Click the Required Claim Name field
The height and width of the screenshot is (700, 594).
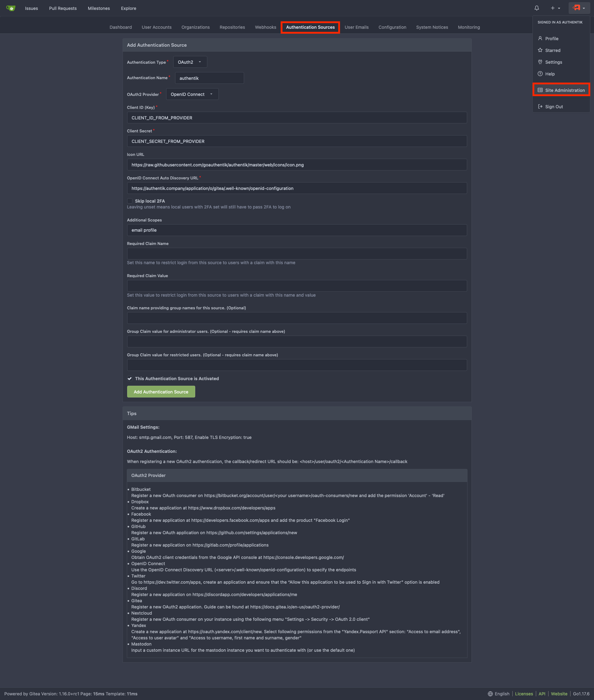[x=297, y=254]
